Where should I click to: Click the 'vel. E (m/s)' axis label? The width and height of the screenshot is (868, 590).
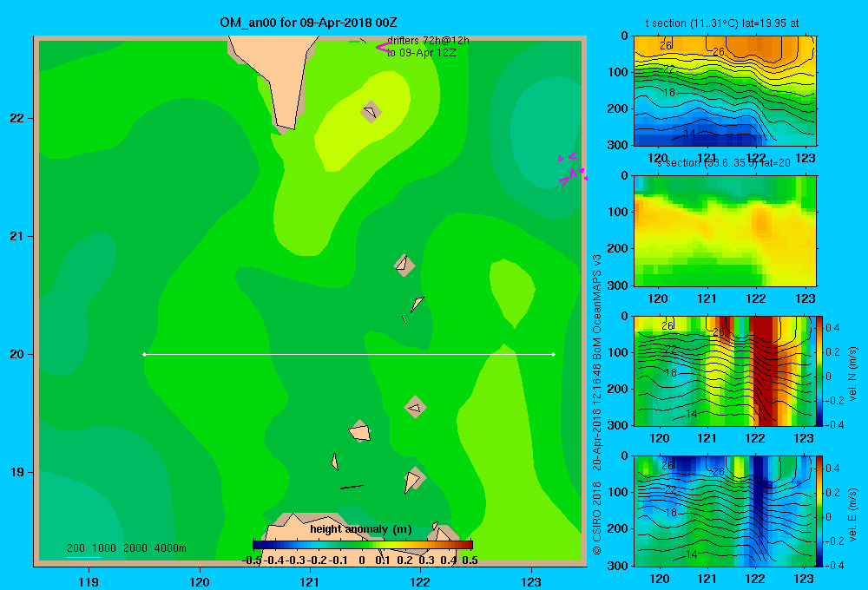click(x=853, y=514)
